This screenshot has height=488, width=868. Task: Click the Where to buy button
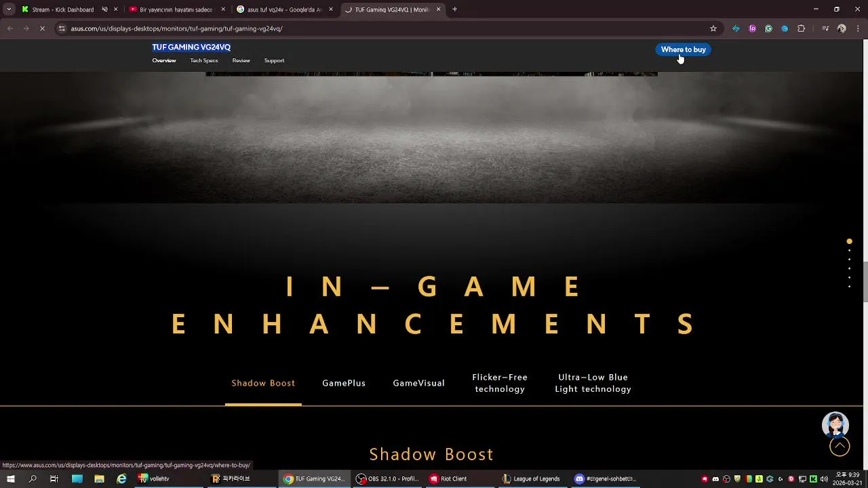click(683, 49)
